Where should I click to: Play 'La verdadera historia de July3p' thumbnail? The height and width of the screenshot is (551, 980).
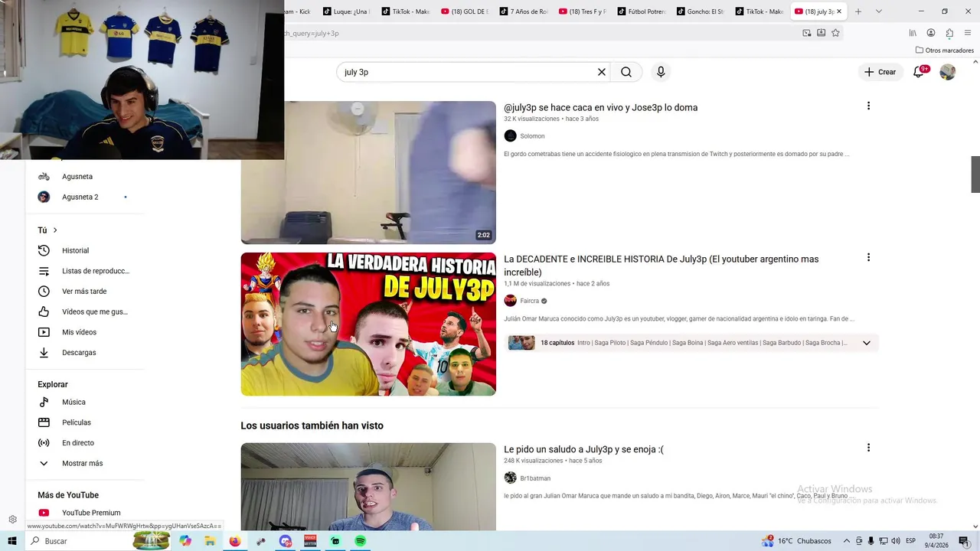tap(368, 324)
